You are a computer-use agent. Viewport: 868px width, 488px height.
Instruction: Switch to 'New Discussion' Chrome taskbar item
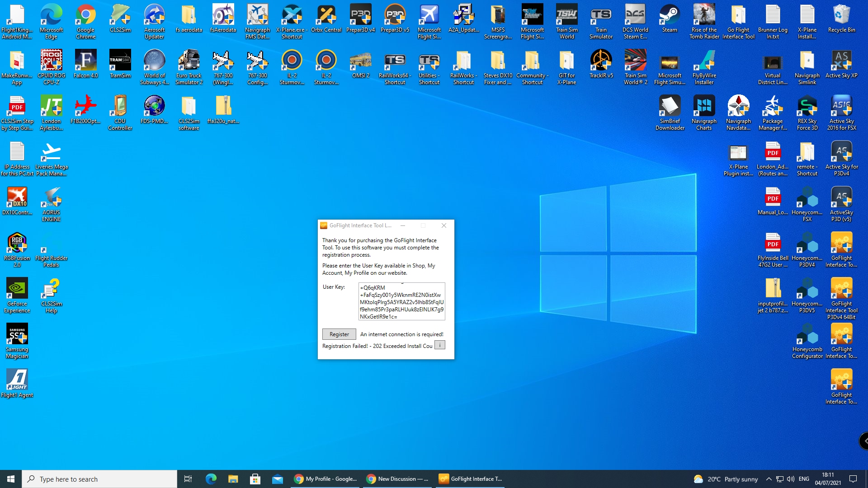(398, 479)
